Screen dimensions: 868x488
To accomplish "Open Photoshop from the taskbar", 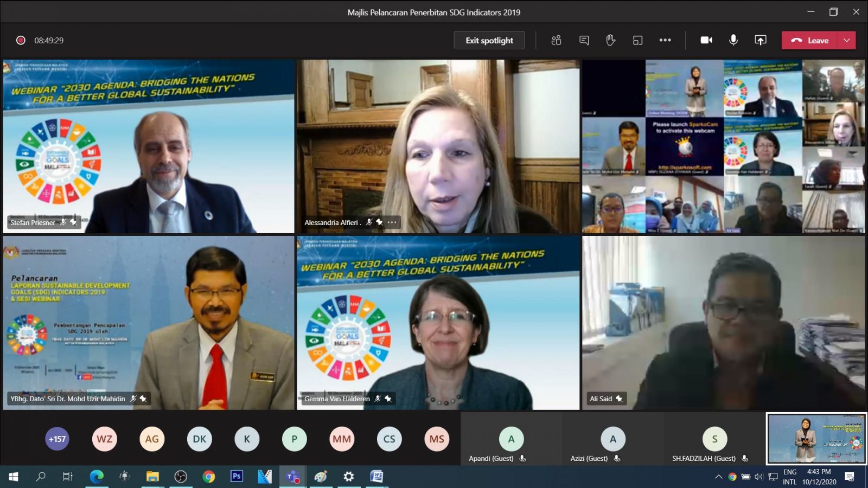I will coord(237,476).
